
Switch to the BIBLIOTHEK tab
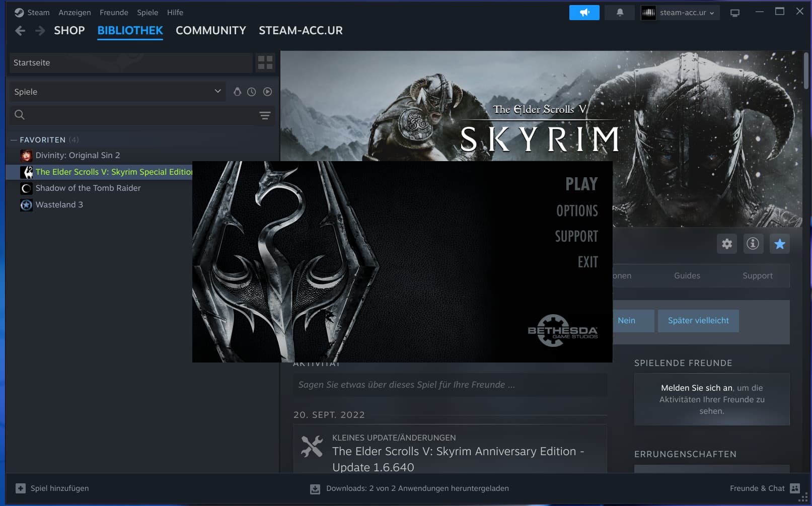point(130,30)
